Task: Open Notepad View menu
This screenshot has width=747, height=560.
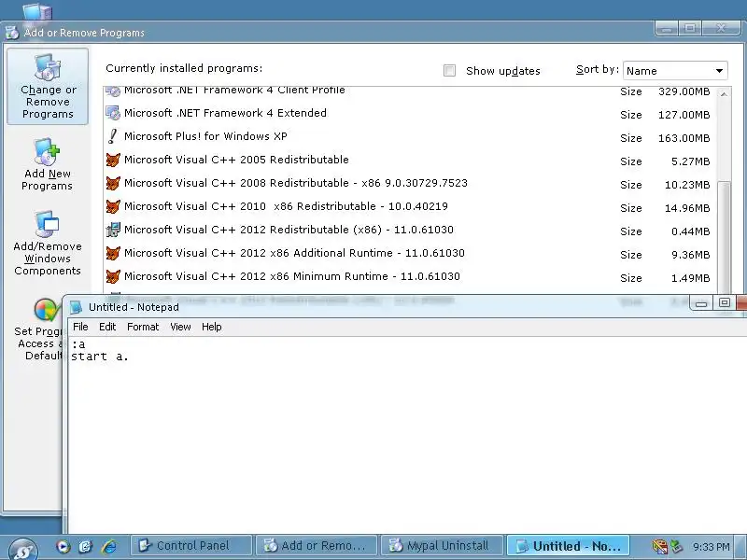Action: 180,327
